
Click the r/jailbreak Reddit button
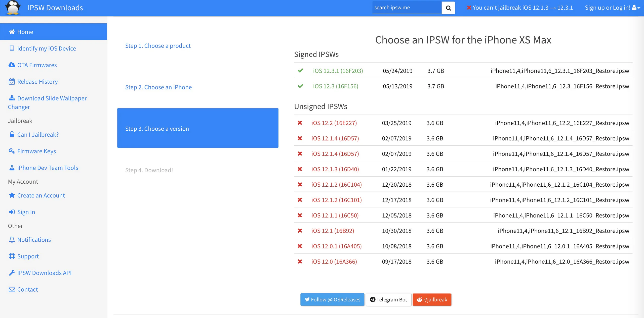432,299
